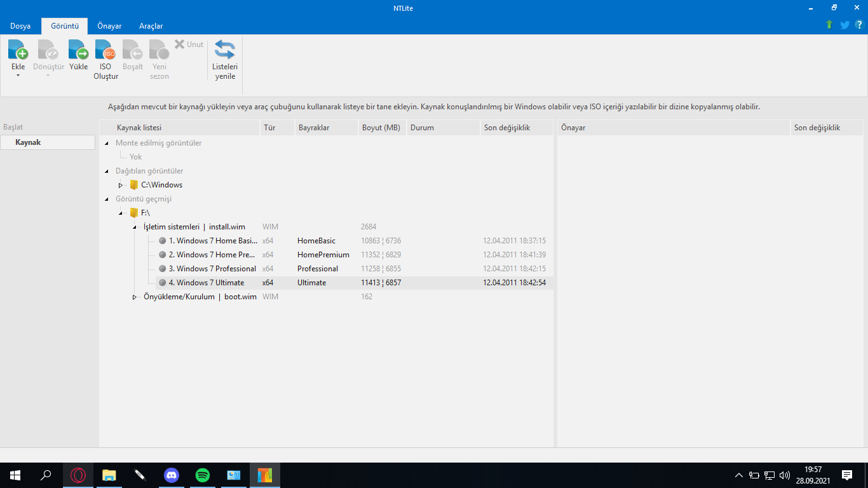Click the 12.04.2011 18:42:54 date cell
Viewport: 868px width, 488px height.
[515, 283]
